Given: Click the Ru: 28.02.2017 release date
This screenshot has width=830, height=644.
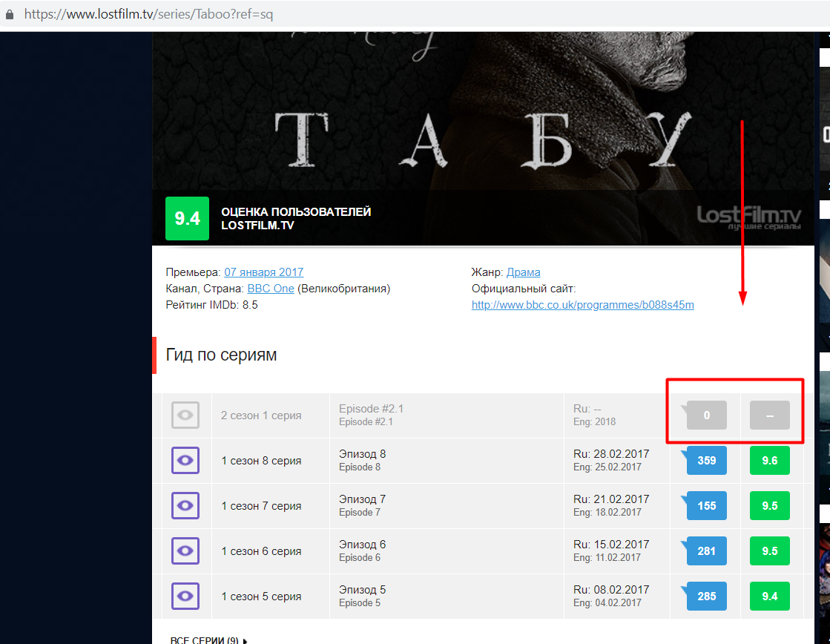Looking at the screenshot, I should coord(611,454).
